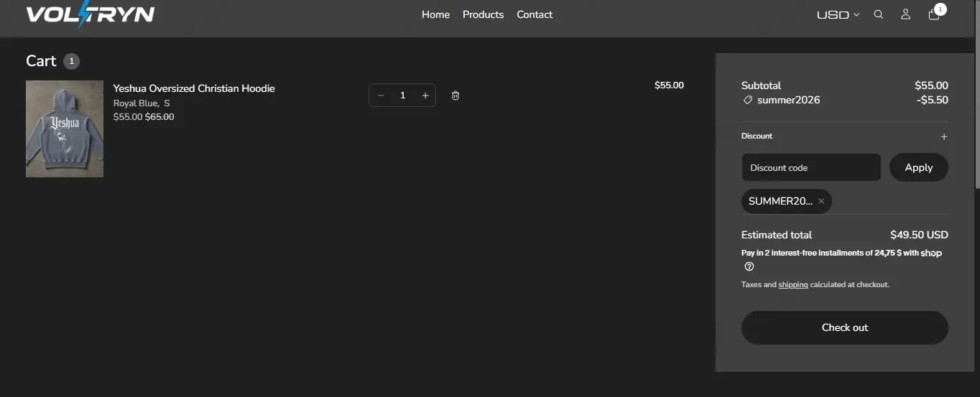
Task: Remove the SUMMER20... discount code tag
Action: tap(821, 201)
